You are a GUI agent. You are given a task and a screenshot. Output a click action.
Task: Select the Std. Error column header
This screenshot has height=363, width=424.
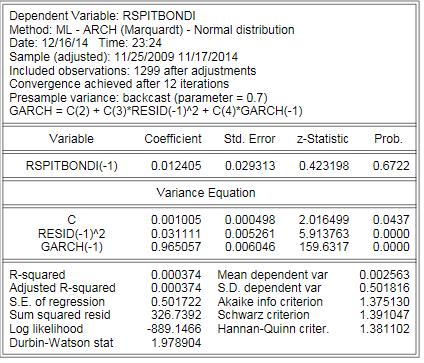249,139
